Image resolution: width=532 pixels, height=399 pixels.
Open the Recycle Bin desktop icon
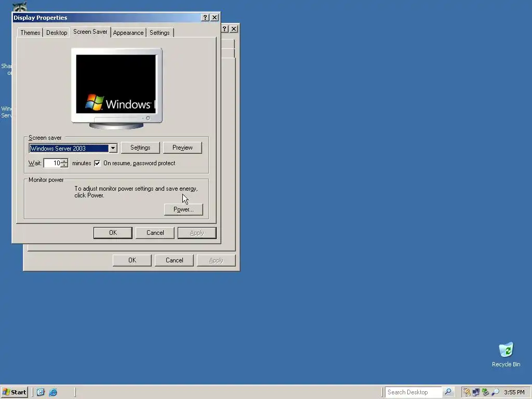[x=506, y=354]
